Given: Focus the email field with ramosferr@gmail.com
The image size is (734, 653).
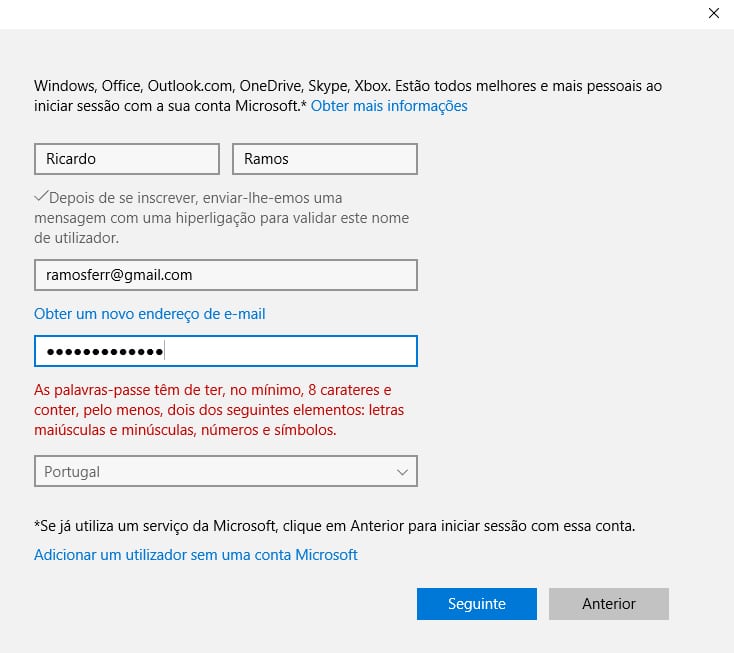Looking at the screenshot, I should click(226, 275).
